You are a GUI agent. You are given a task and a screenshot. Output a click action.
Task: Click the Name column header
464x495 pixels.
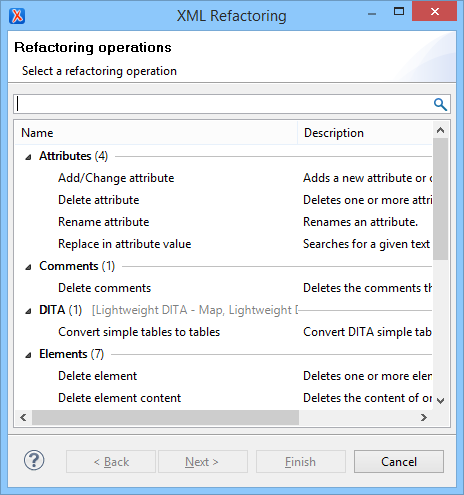point(156,133)
